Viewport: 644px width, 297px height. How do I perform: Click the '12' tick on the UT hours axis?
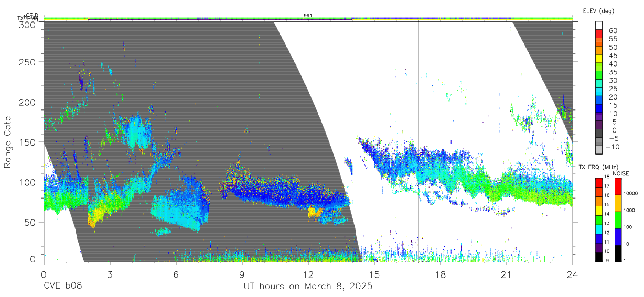pyautogui.click(x=308, y=274)
